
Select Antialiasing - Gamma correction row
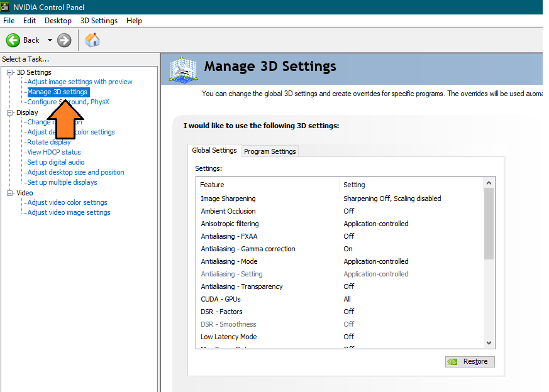pos(340,249)
